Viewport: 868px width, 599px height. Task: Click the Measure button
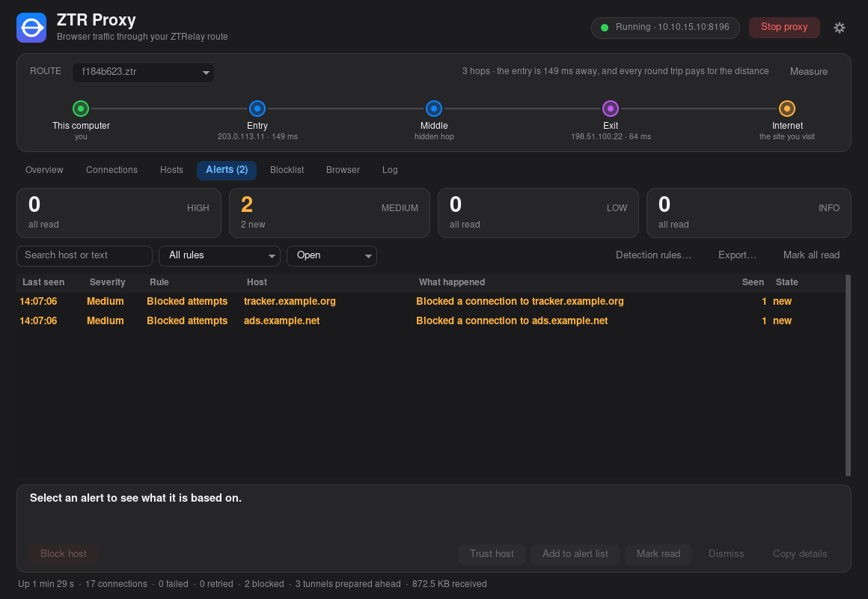(x=808, y=71)
